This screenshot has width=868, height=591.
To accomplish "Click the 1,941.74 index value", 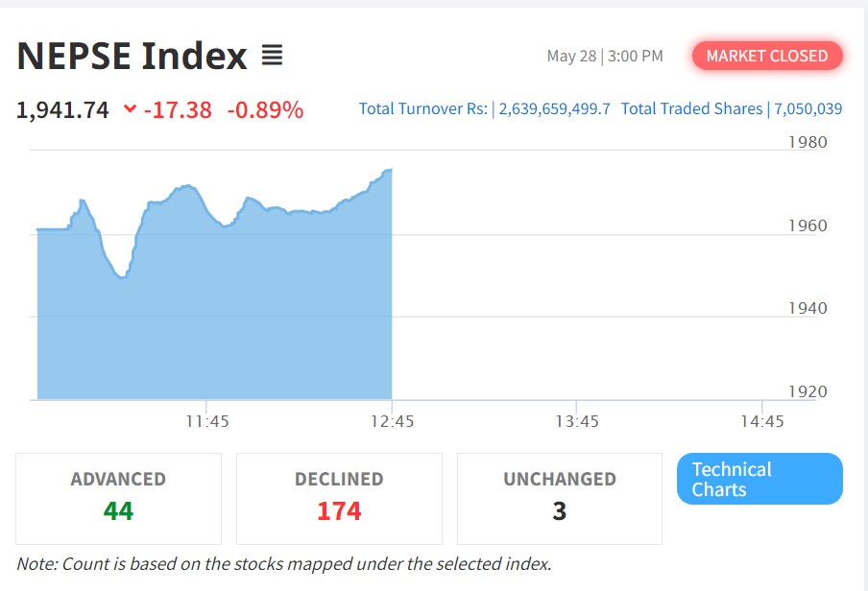I will [x=62, y=109].
